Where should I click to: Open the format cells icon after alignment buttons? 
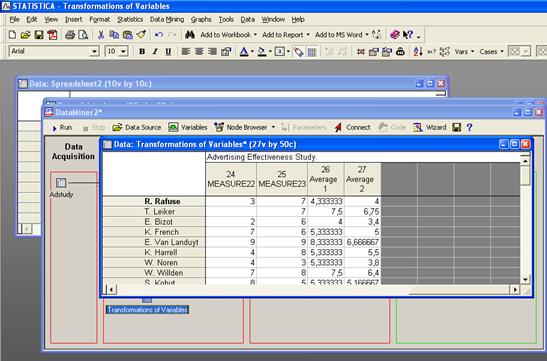(226, 52)
